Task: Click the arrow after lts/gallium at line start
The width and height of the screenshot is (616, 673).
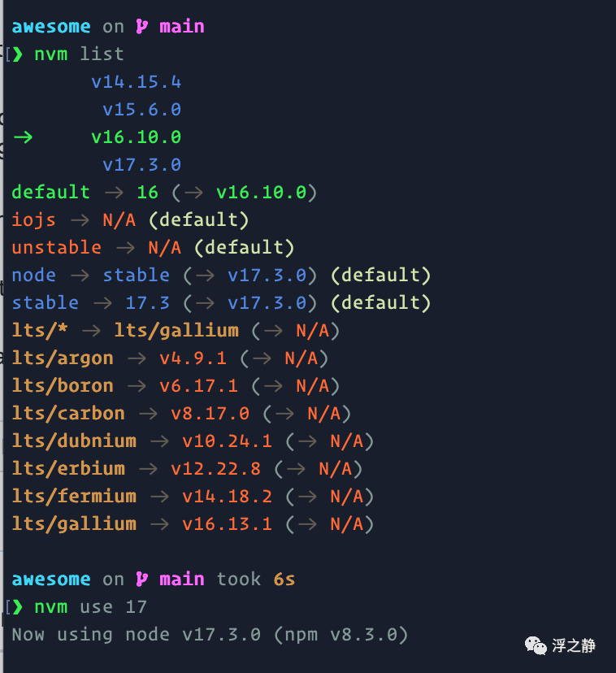Action: pyautogui.click(x=158, y=523)
